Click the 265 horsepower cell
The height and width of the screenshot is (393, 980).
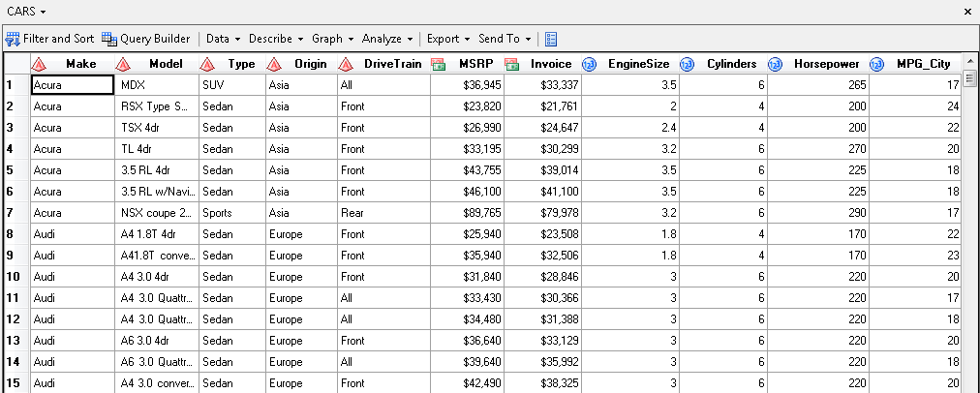[818, 85]
